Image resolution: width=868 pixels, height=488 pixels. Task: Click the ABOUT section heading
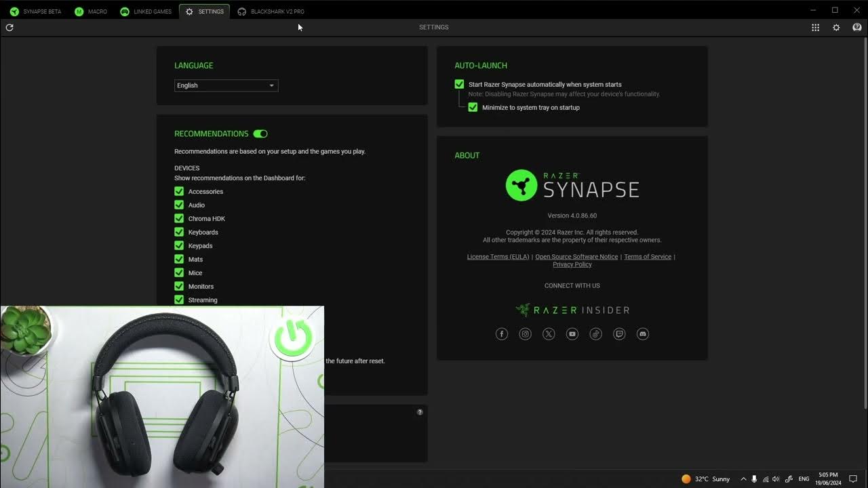tap(467, 155)
